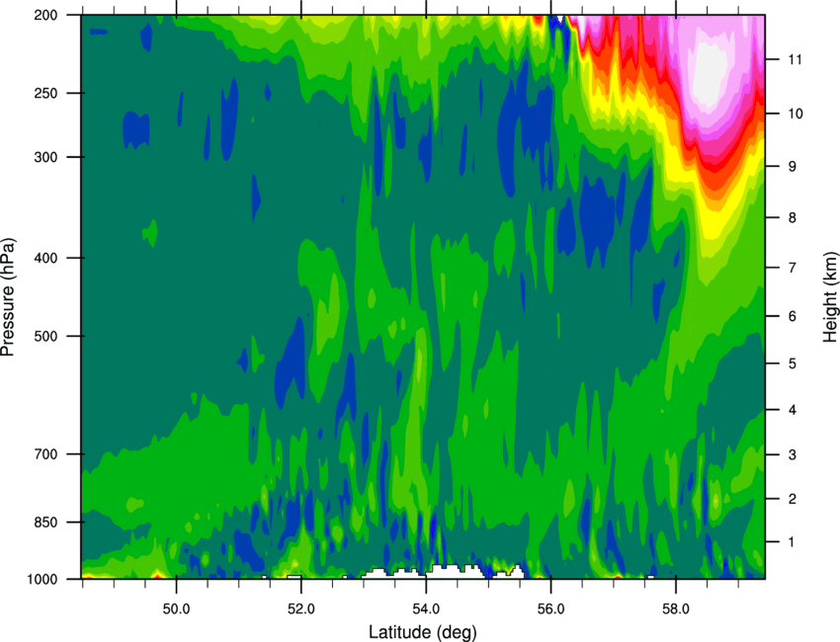Pick the 5 km height label
This screenshot has height=642, width=840.
[793, 363]
